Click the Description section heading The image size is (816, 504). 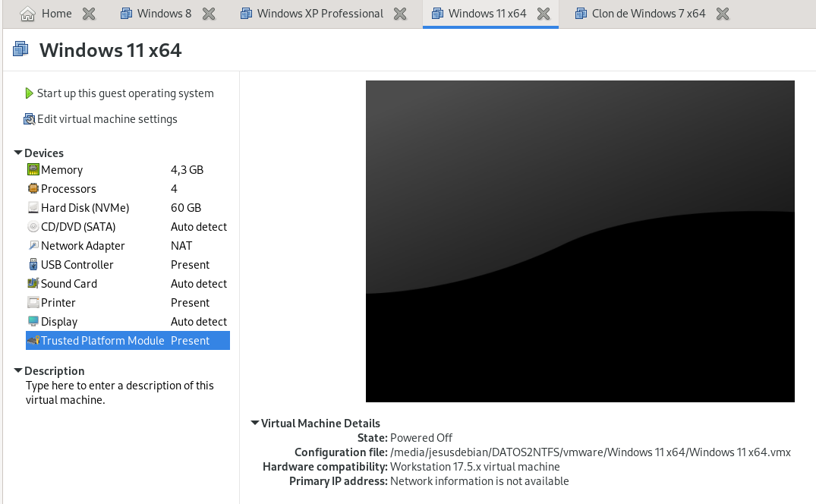pos(54,371)
